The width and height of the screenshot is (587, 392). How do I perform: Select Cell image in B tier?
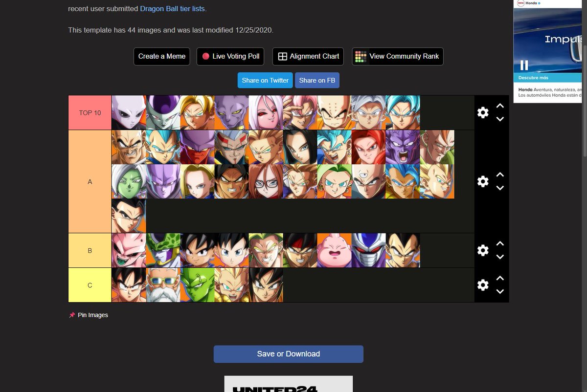(163, 251)
